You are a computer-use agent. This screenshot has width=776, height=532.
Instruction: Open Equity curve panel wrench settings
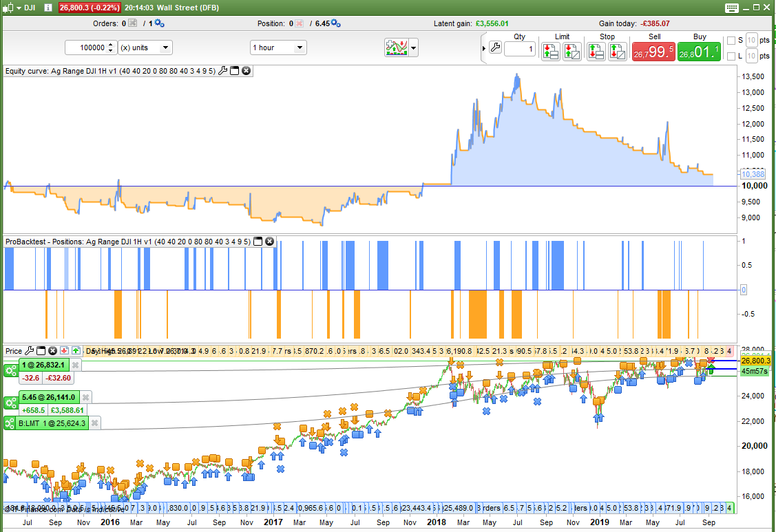(223, 71)
